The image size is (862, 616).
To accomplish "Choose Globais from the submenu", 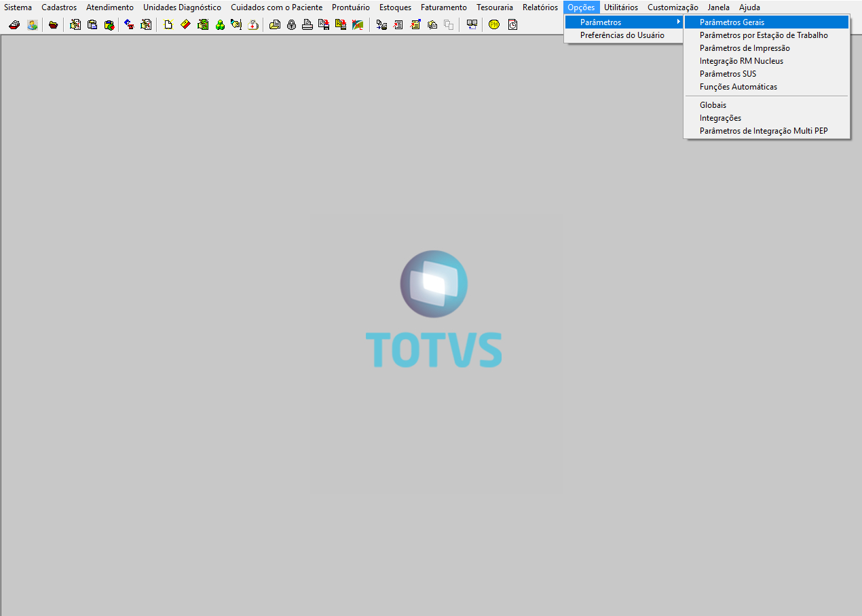I will pos(767,105).
